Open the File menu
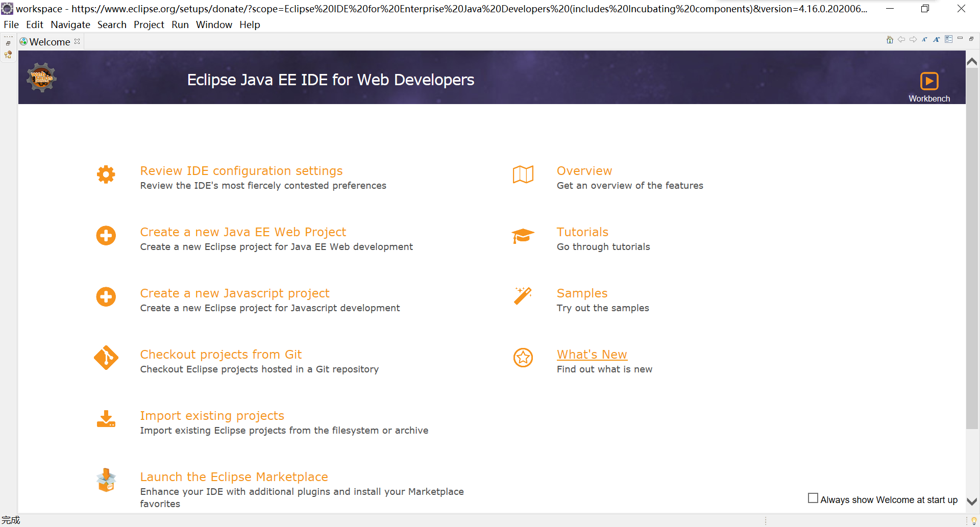The width and height of the screenshot is (980, 527). [11, 24]
